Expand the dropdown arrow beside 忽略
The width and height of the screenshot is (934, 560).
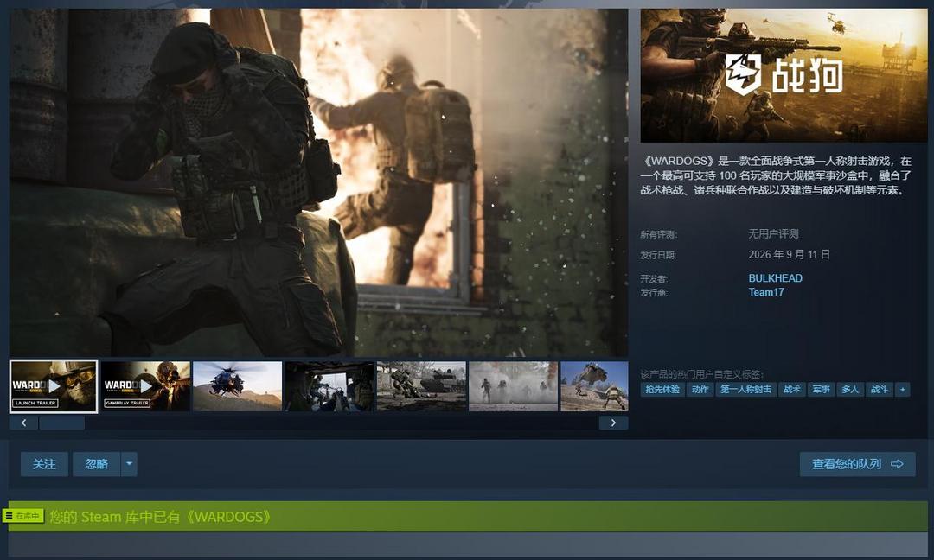click(129, 464)
